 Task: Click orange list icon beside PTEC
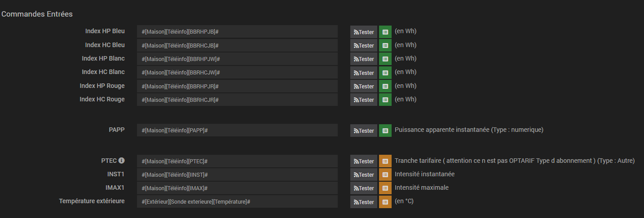point(385,161)
